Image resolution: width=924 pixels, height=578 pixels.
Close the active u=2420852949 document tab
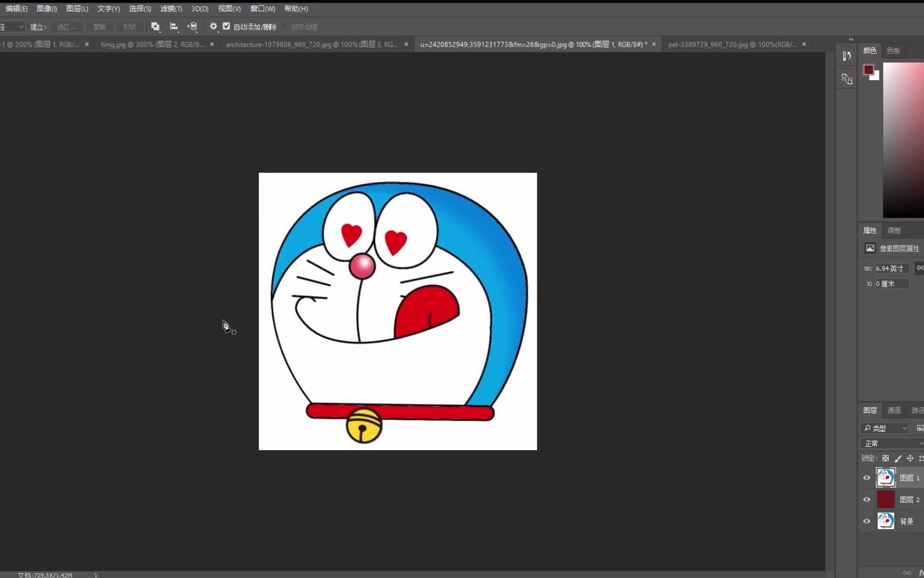pos(654,44)
